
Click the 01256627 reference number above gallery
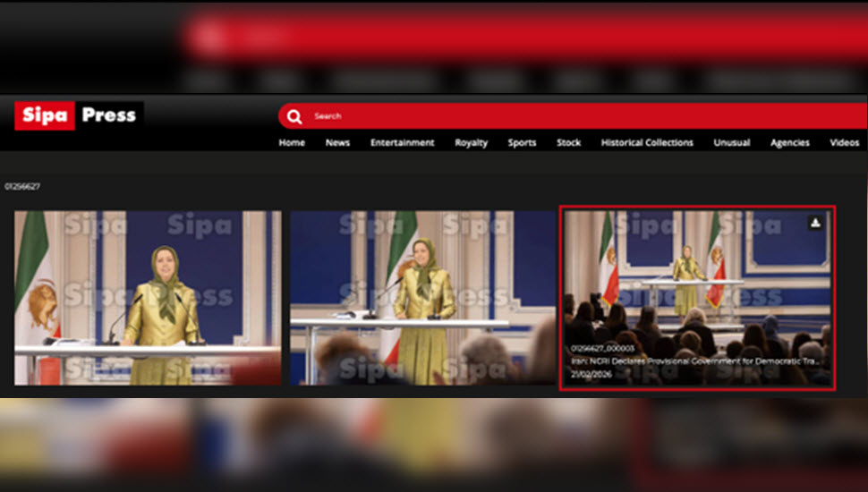pos(22,187)
